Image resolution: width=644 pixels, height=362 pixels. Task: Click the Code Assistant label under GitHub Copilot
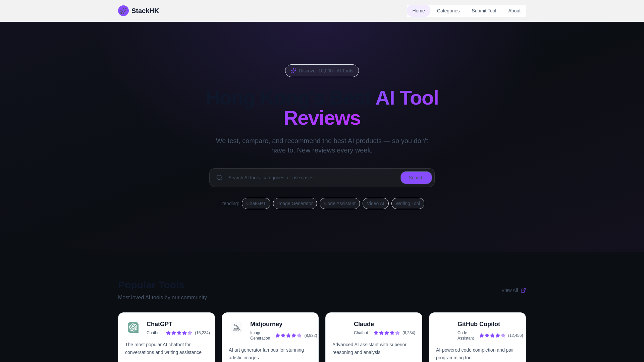point(466,336)
